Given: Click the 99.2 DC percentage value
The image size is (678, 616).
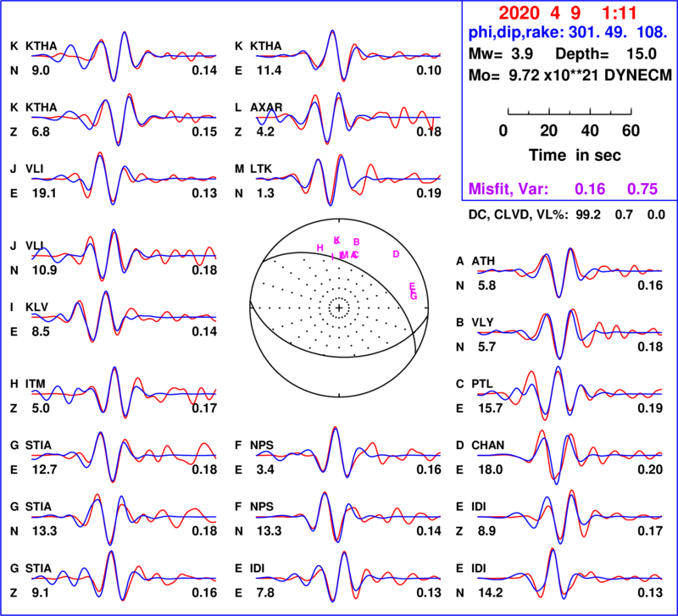Looking at the screenshot, I should point(588,215).
